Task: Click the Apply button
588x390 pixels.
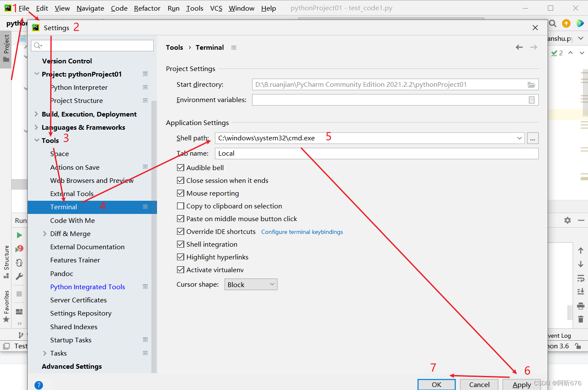Action: pyautogui.click(x=522, y=384)
